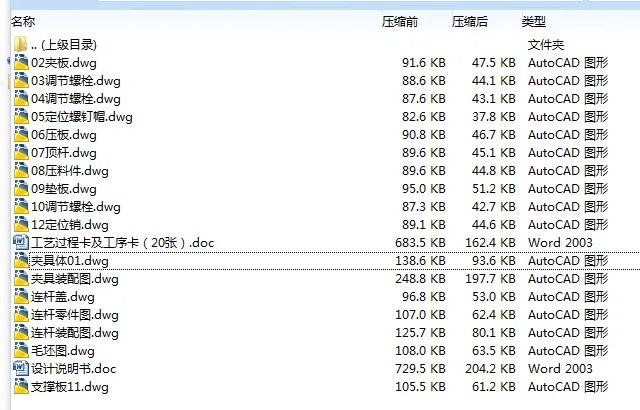
Task: Click the 683.5 KB original size value
Action: coord(420,242)
